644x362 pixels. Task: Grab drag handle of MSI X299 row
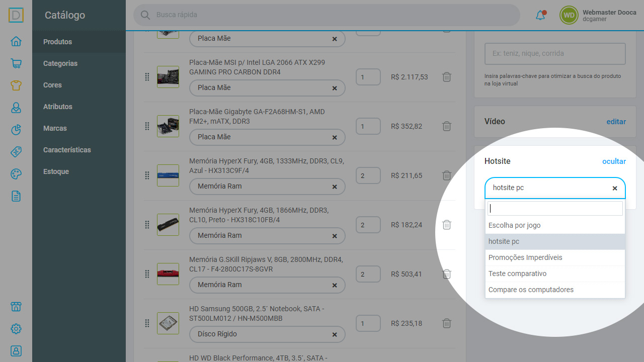click(x=147, y=77)
